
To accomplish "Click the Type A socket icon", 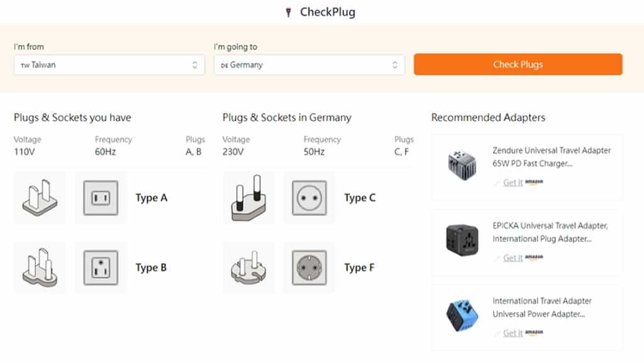I will pos(101,198).
